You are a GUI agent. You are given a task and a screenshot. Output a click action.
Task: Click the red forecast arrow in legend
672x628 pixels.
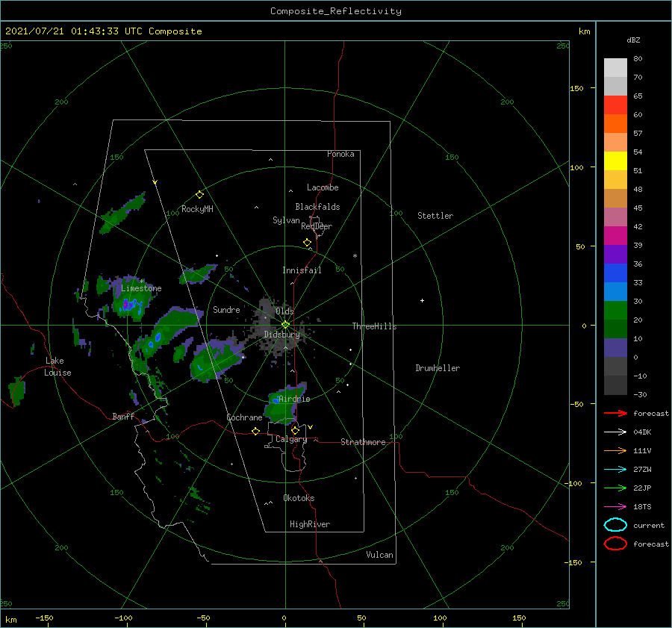click(x=615, y=413)
